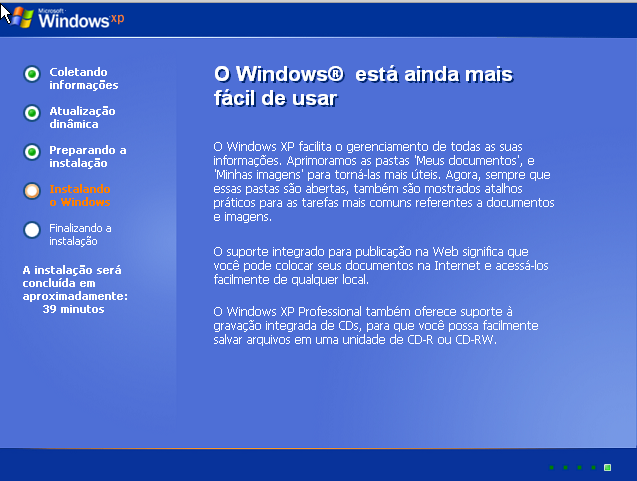The height and width of the screenshot is (481, 637).
Task: Select the green indicator beside Coletando informações
Action: pyautogui.click(x=32, y=74)
